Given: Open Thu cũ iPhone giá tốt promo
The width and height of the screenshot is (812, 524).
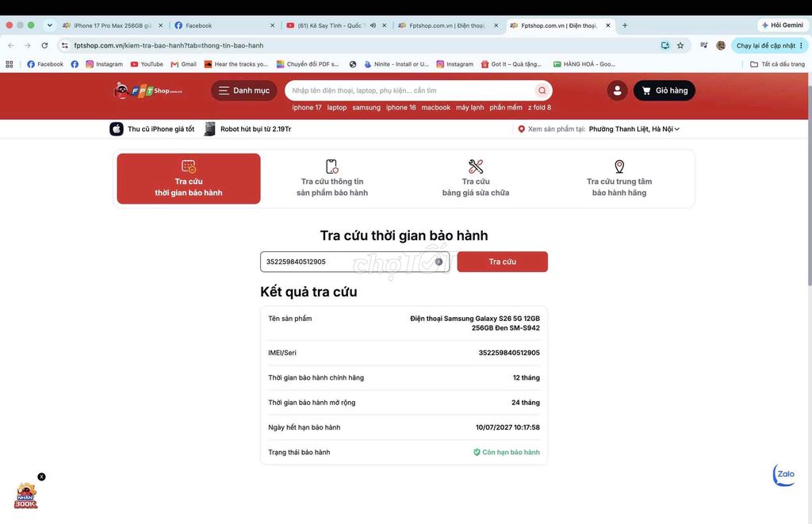Looking at the screenshot, I should [151, 129].
